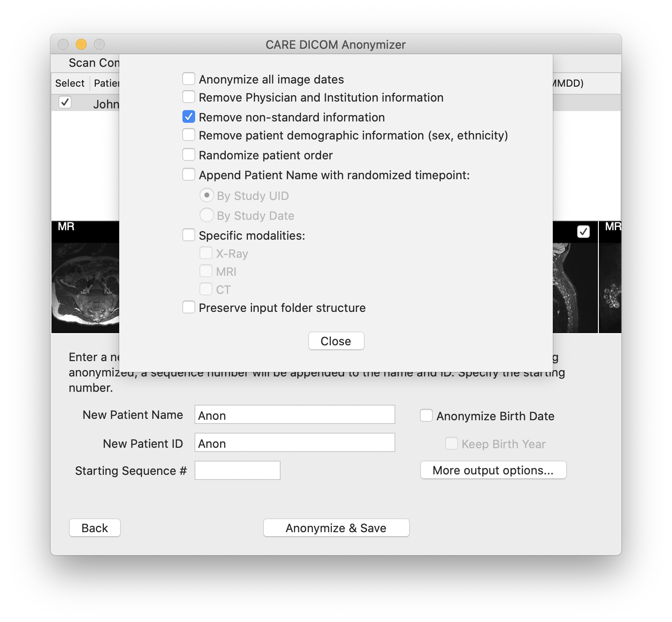This screenshot has width=672, height=622.
Task: Enable Append Patient Name with randomized timepoint
Action: (x=189, y=175)
